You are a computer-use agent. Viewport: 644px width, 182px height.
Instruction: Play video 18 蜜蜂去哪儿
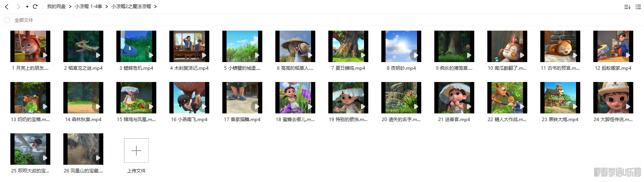point(310,107)
